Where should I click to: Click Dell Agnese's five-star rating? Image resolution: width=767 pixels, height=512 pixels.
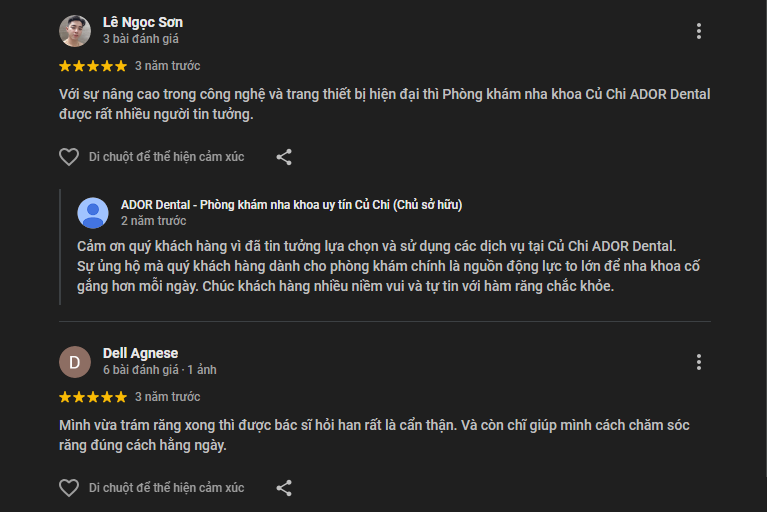(92, 397)
